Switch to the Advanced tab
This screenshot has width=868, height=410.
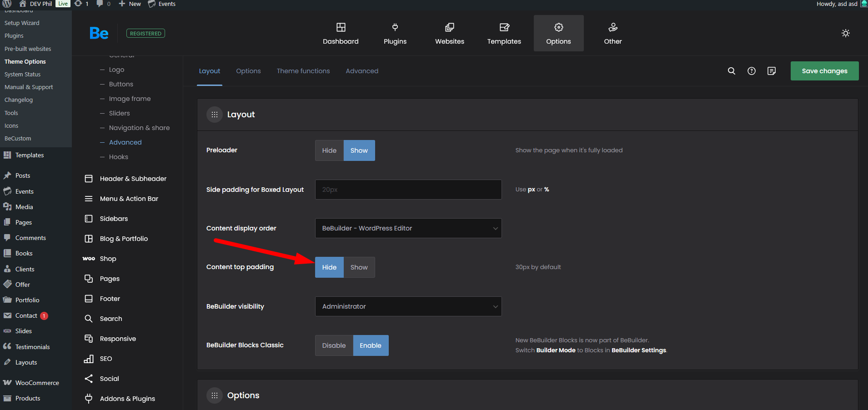(362, 71)
